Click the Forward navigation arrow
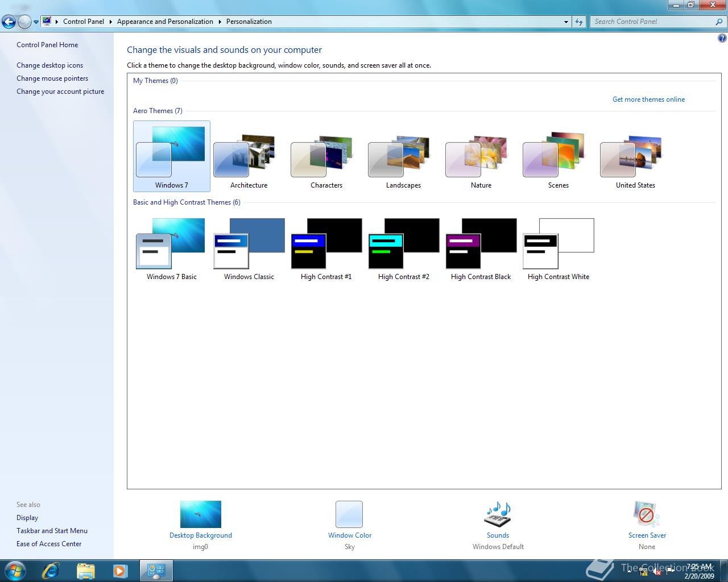 point(24,22)
